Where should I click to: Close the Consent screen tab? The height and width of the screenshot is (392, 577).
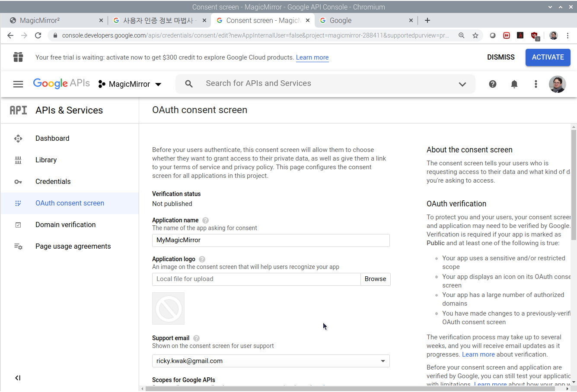(308, 20)
